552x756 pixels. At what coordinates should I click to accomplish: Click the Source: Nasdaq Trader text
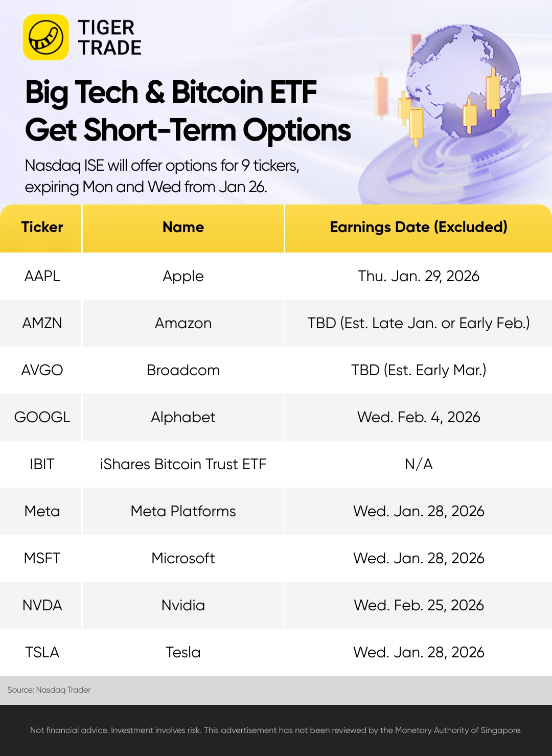tap(49, 690)
